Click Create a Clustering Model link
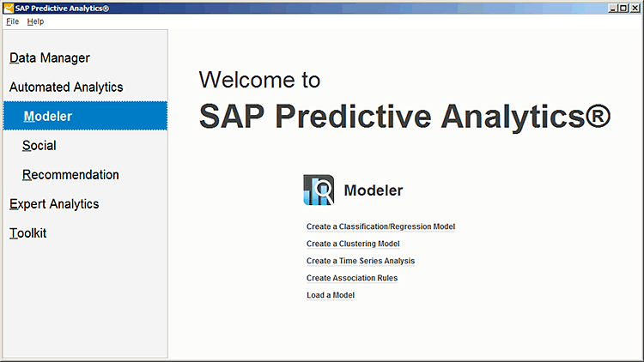The width and height of the screenshot is (644, 362). (353, 244)
